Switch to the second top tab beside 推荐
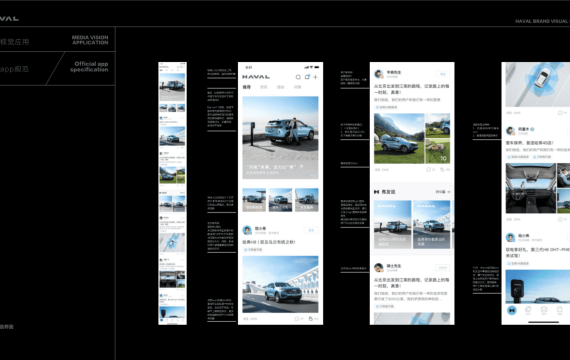 [x=264, y=87]
